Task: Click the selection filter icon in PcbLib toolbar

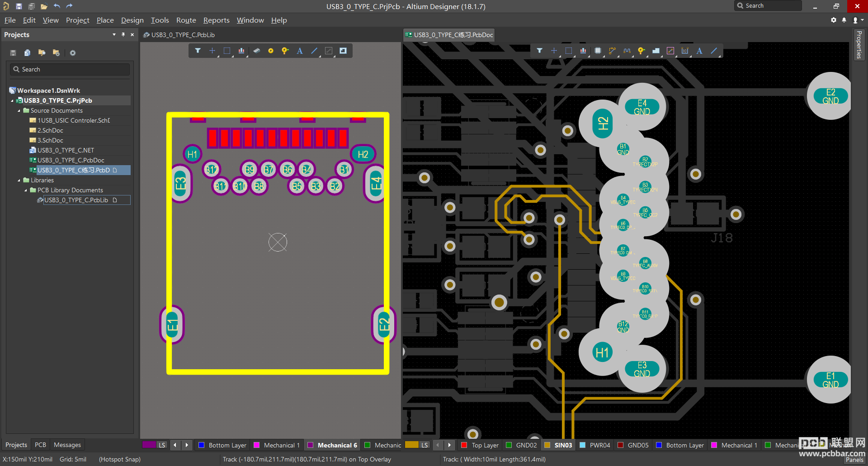Action: click(x=198, y=51)
